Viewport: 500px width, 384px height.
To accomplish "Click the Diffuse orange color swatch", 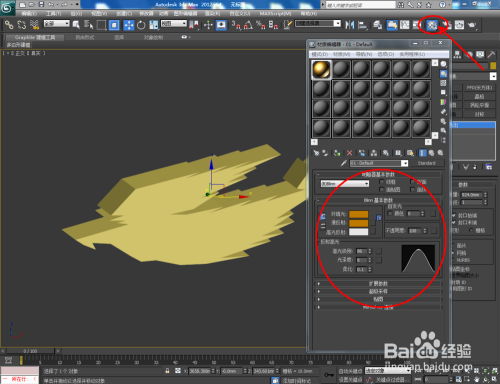I will pyautogui.click(x=359, y=223).
